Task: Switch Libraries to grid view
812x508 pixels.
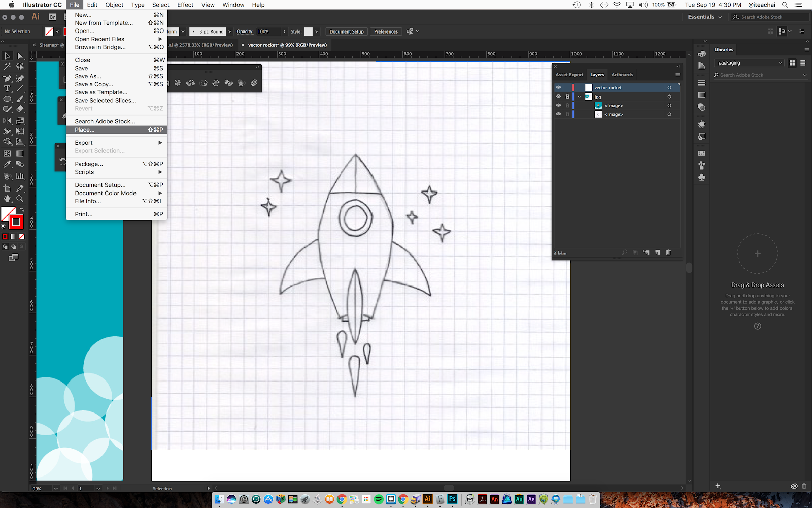Action: (x=792, y=63)
